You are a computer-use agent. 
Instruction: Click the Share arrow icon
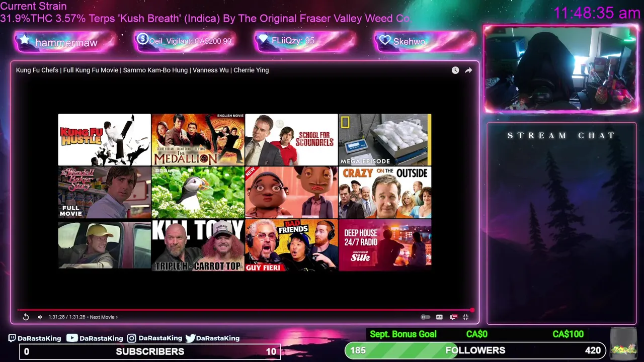(x=468, y=70)
